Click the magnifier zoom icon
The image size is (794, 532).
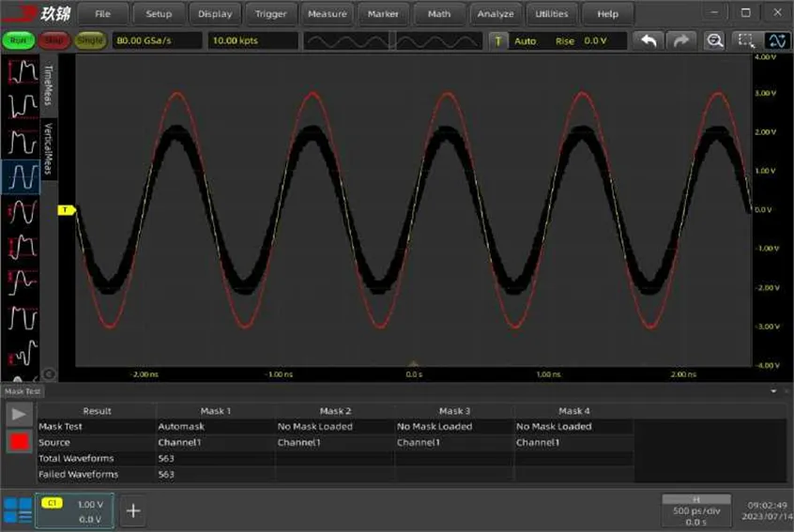(714, 41)
